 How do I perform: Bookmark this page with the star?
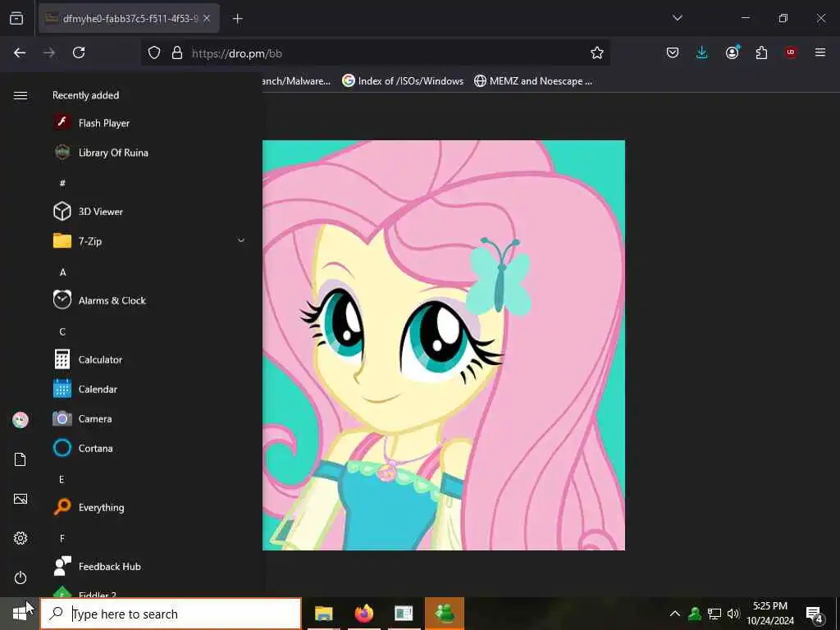pos(597,52)
